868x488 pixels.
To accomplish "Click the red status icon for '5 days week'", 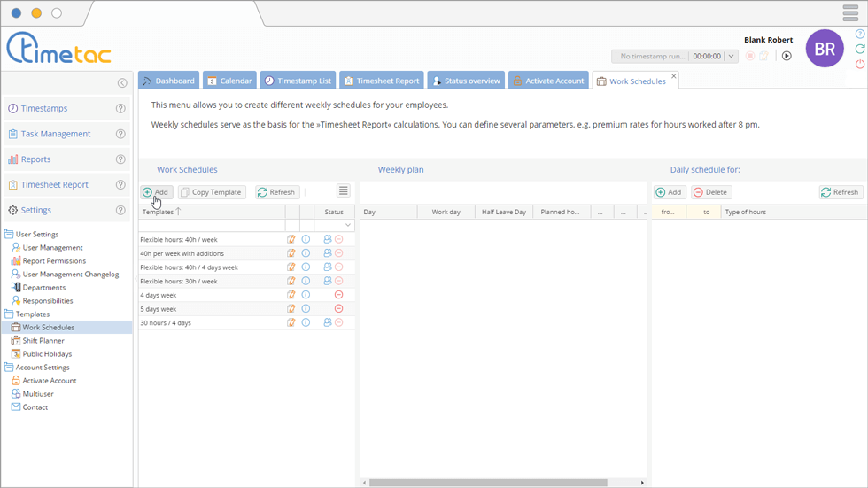I will (338, 309).
